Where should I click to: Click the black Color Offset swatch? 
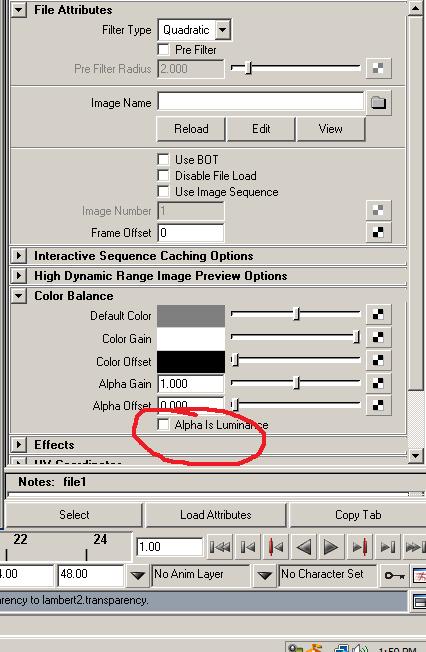pos(191,362)
